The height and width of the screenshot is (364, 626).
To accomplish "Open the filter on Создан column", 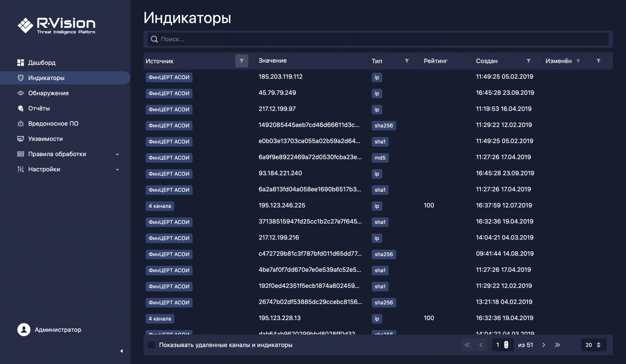I will (x=528, y=61).
